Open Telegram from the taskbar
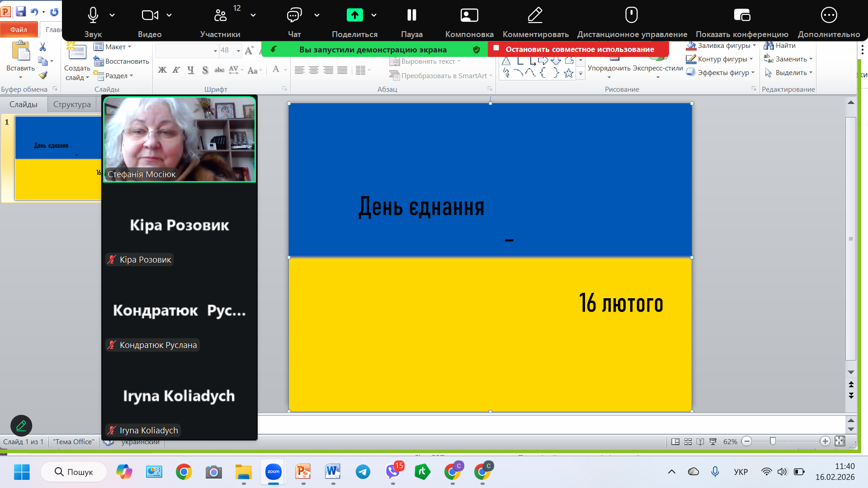Screen dimensions: 868x488 coord(363,472)
